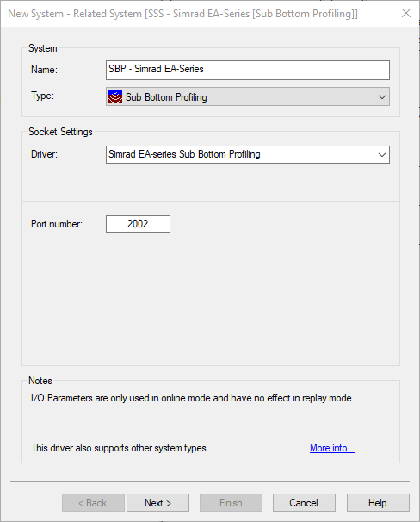
Task: Proceed with the Next > button
Action: tap(158, 503)
